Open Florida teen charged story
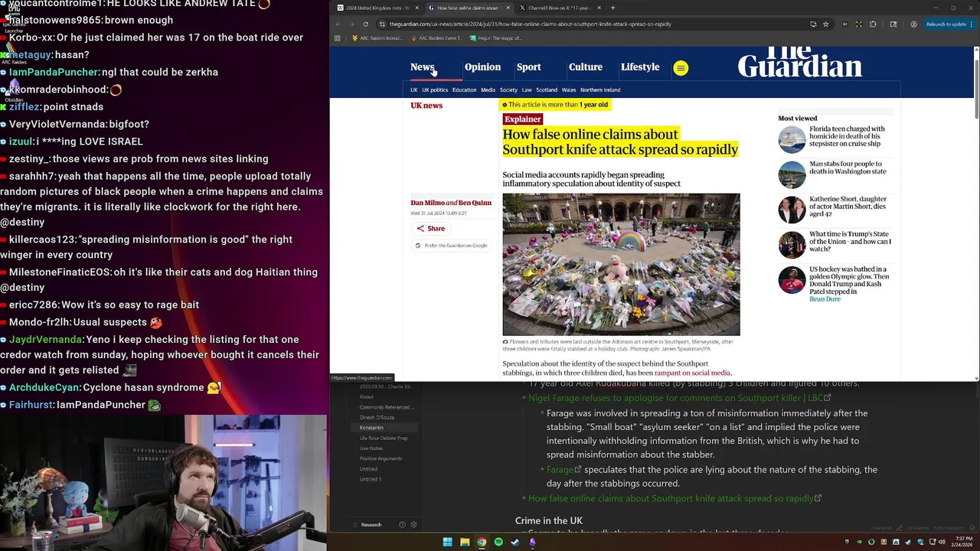The width and height of the screenshot is (980, 551). [846, 136]
